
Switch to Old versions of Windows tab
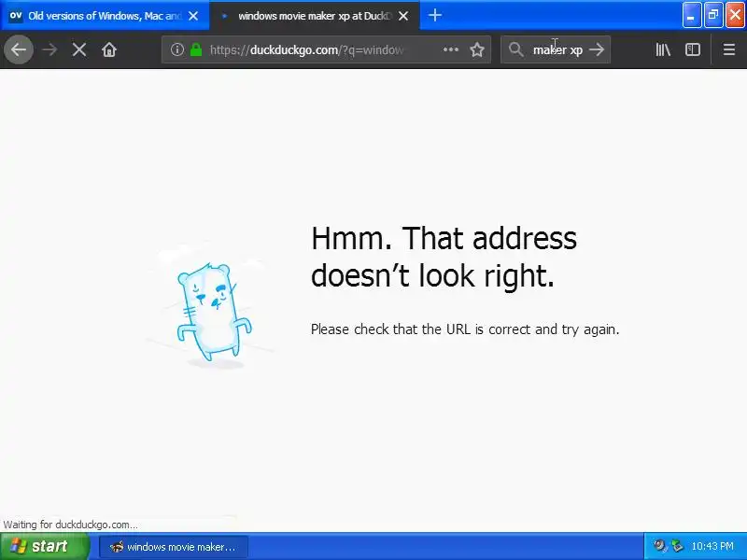pos(105,16)
